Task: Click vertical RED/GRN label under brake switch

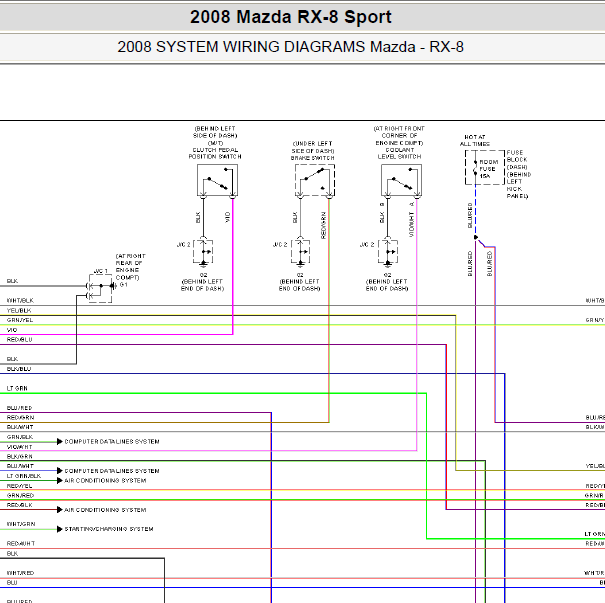Action: click(x=323, y=225)
